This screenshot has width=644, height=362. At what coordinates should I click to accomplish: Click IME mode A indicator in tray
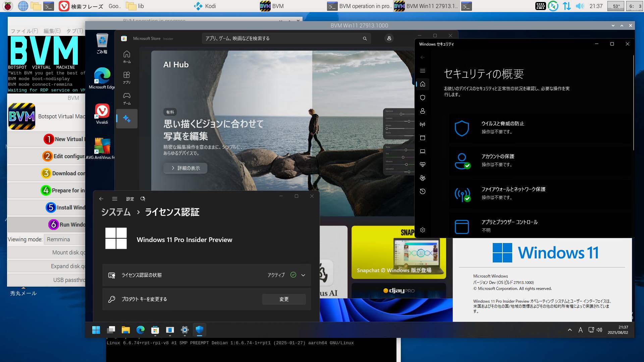click(x=580, y=330)
